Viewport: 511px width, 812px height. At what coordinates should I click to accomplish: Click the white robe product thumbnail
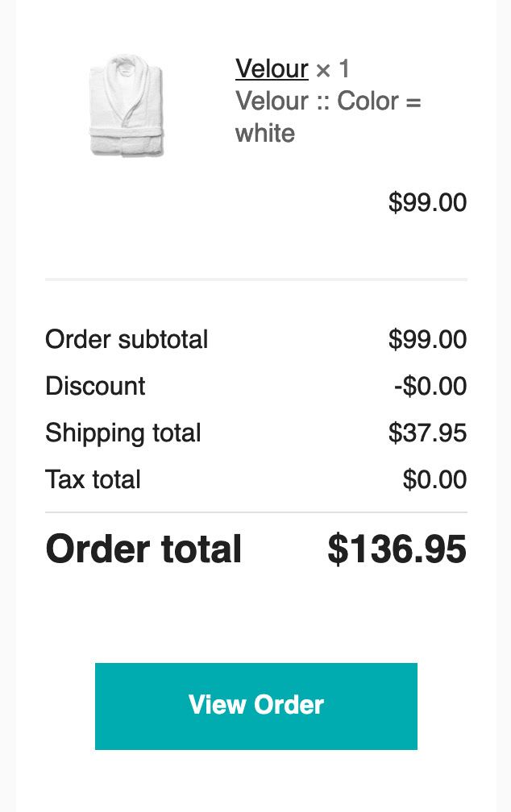click(x=127, y=105)
